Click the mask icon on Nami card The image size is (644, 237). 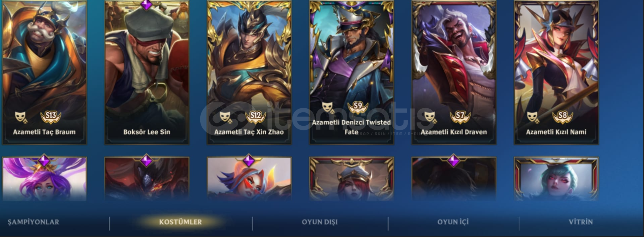[533, 117]
